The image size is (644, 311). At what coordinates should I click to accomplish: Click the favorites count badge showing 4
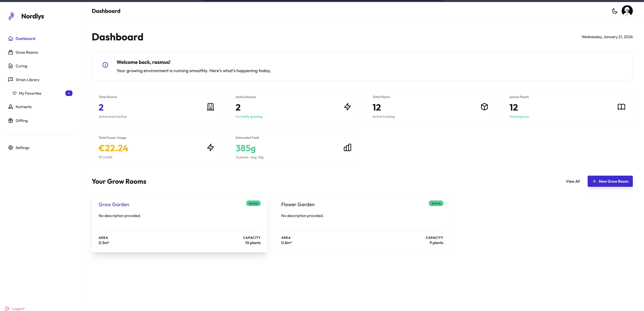pos(69,93)
